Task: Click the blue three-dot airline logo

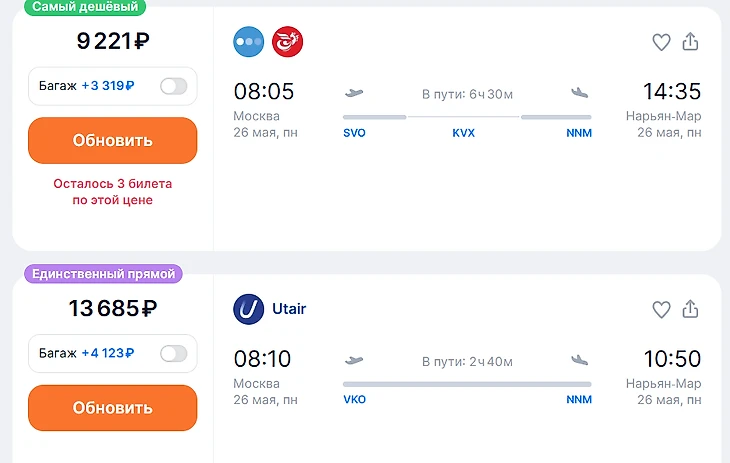Action: [249, 41]
